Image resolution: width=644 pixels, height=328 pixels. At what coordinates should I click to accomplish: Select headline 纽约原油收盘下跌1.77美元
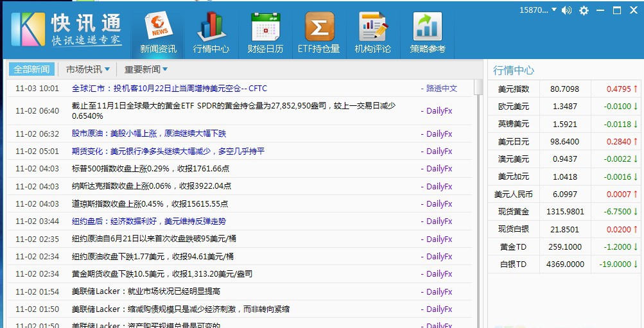pos(152,257)
